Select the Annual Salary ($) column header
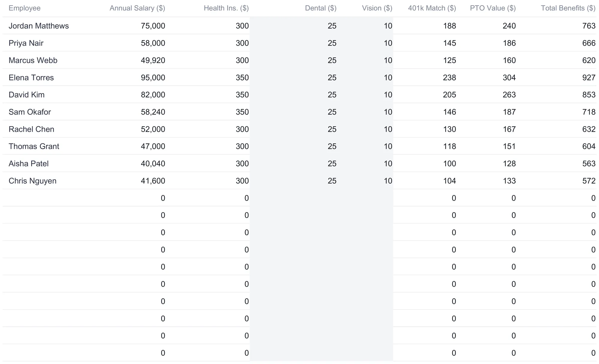This screenshot has height=364, width=599. coord(137,8)
